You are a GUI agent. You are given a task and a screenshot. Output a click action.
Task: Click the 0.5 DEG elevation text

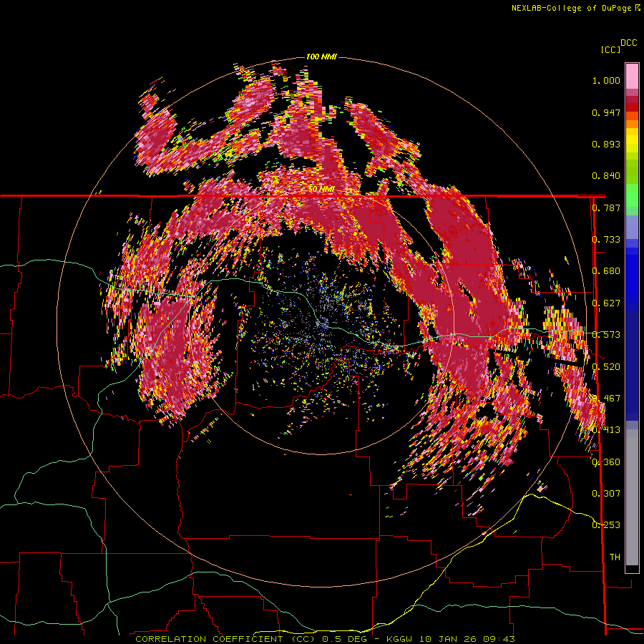pos(345,639)
